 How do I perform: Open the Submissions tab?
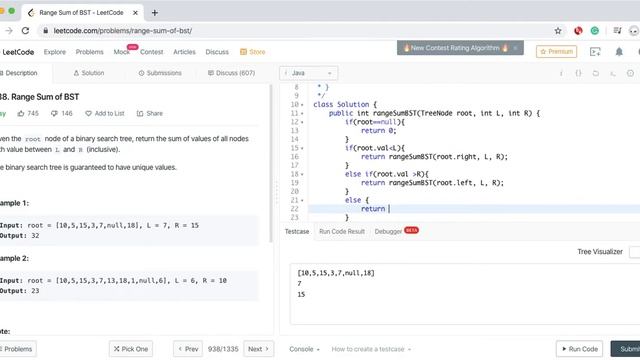pyautogui.click(x=160, y=73)
